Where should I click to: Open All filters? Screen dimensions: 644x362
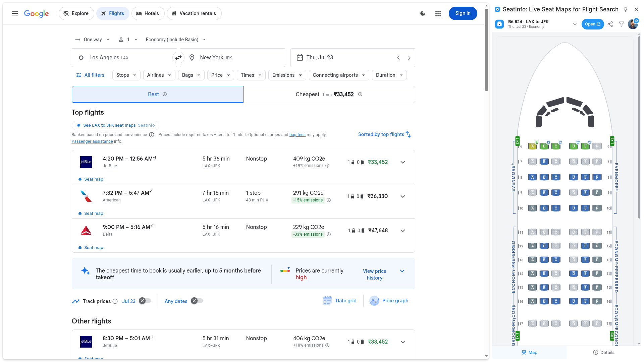(90, 75)
